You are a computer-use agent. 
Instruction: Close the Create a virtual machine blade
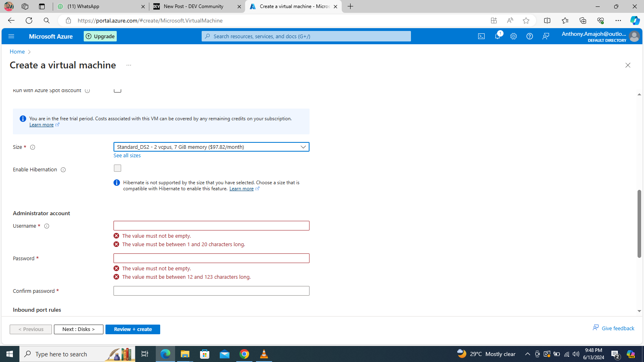[628, 65]
